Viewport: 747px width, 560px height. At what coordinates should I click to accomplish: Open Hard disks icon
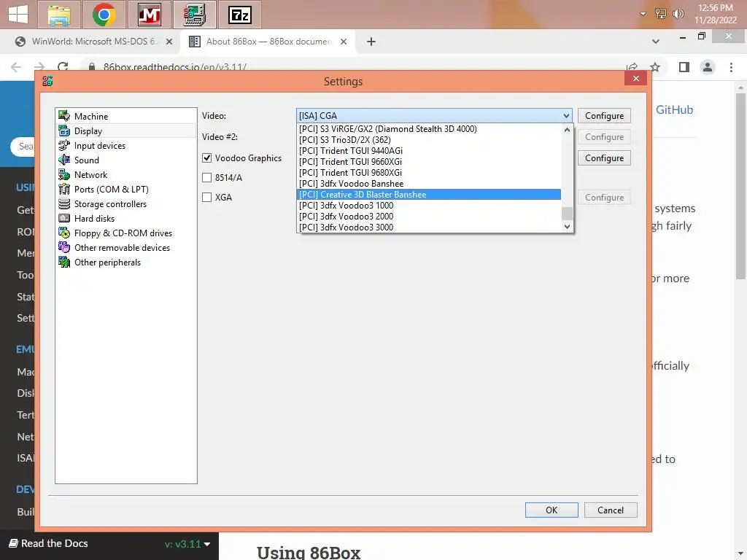64,218
